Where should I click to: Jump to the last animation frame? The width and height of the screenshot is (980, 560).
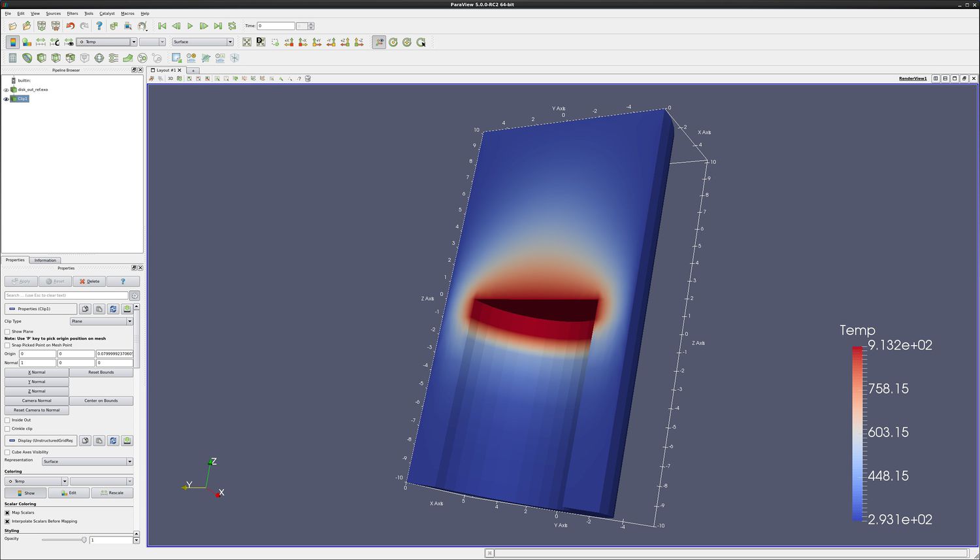tap(218, 26)
